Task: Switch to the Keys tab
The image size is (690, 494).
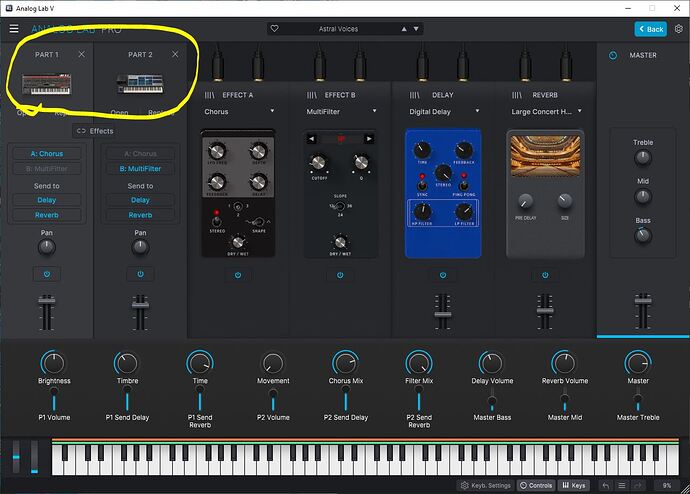Action: coord(574,486)
